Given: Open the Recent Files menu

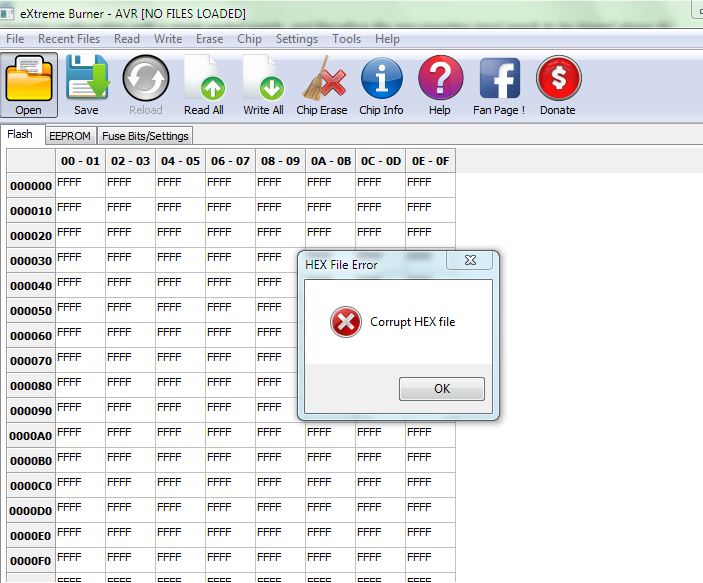Looking at the screenshot, I should pyautogui.click(x=69, y=39).
